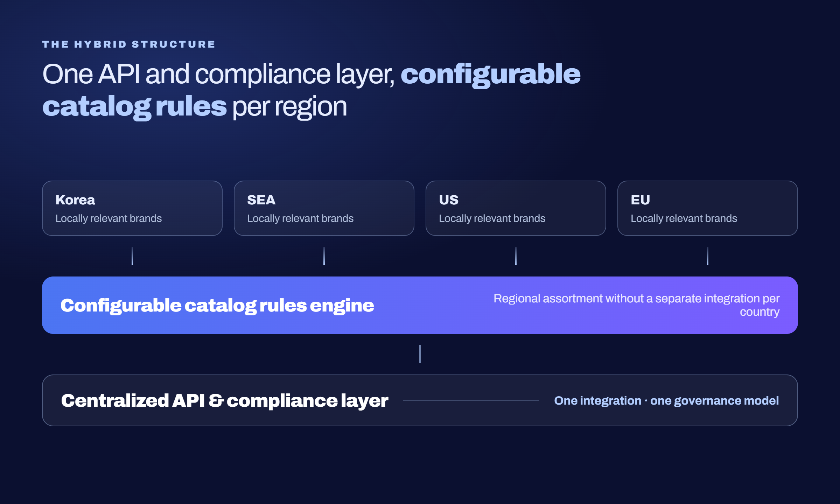
Task: Click 'Locally relevant brands' under US
Action: coord(492,218)
